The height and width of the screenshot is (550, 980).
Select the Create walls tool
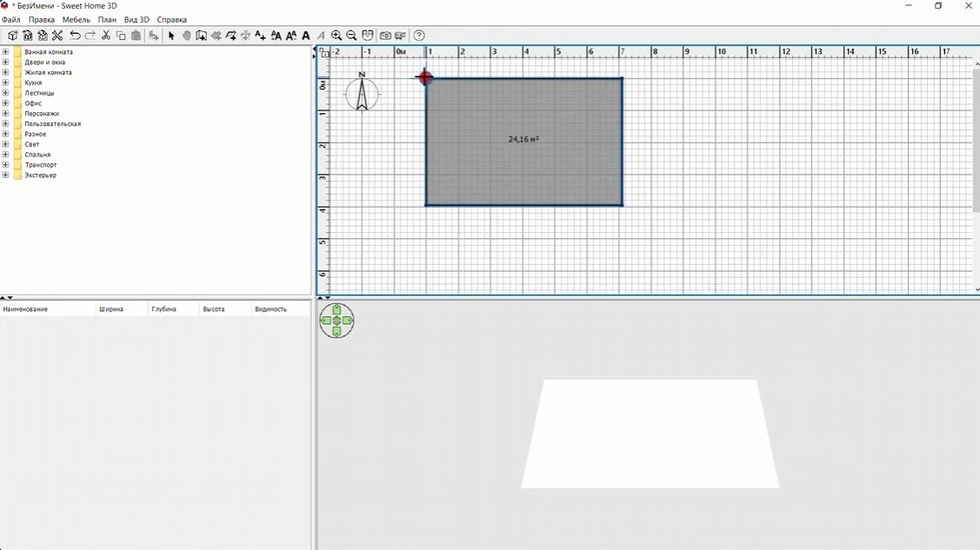[x=201, y=36]
